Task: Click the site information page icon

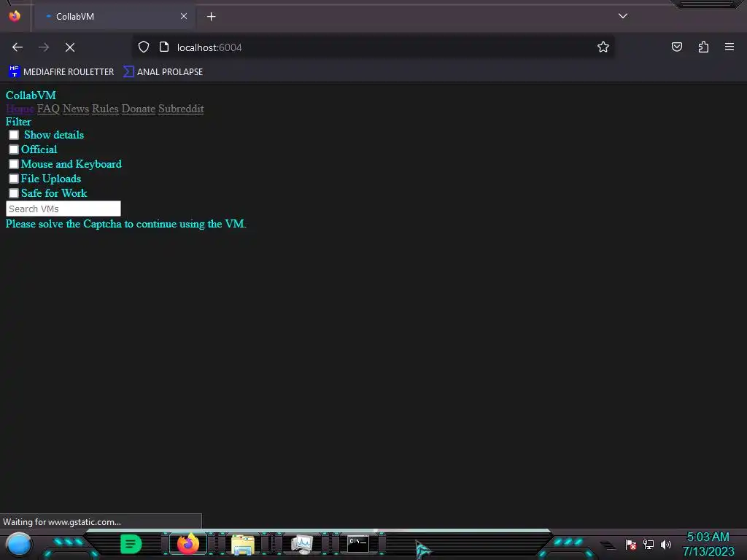Action: pyautogui.click(x=164, y=47)
